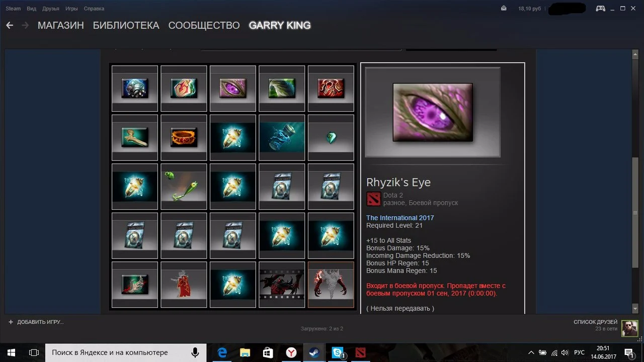Pick the red and green hand item

(x=135, y=285)
